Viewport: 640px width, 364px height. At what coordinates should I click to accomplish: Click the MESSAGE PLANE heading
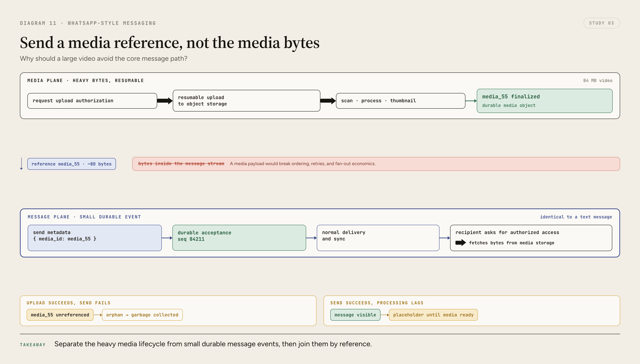(x=84, y=217)
